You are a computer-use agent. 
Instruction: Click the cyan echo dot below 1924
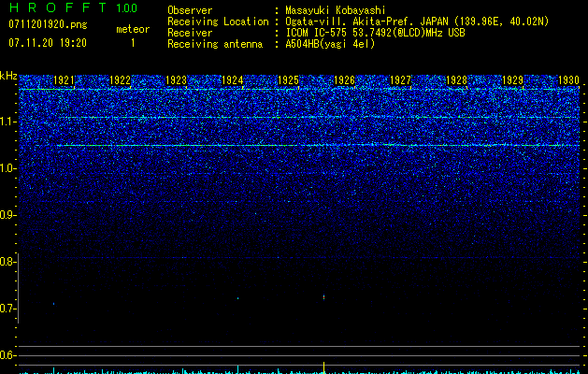click(237, 298)
